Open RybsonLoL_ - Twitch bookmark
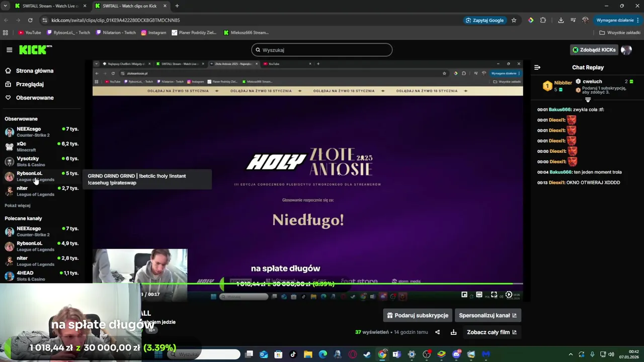Screen dimensions: 644x362 68,33
